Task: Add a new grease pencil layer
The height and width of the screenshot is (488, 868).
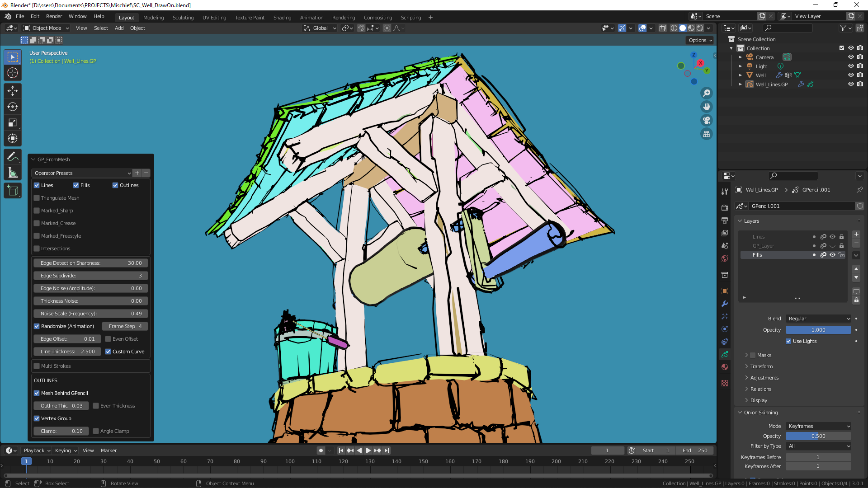Action: pyautogui.click(x=856, y=235)
